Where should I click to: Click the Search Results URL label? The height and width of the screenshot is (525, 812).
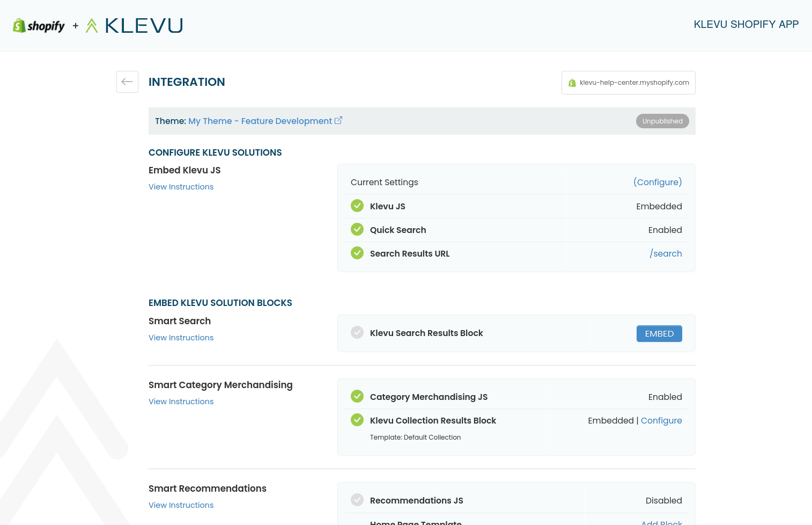(410, 253)
